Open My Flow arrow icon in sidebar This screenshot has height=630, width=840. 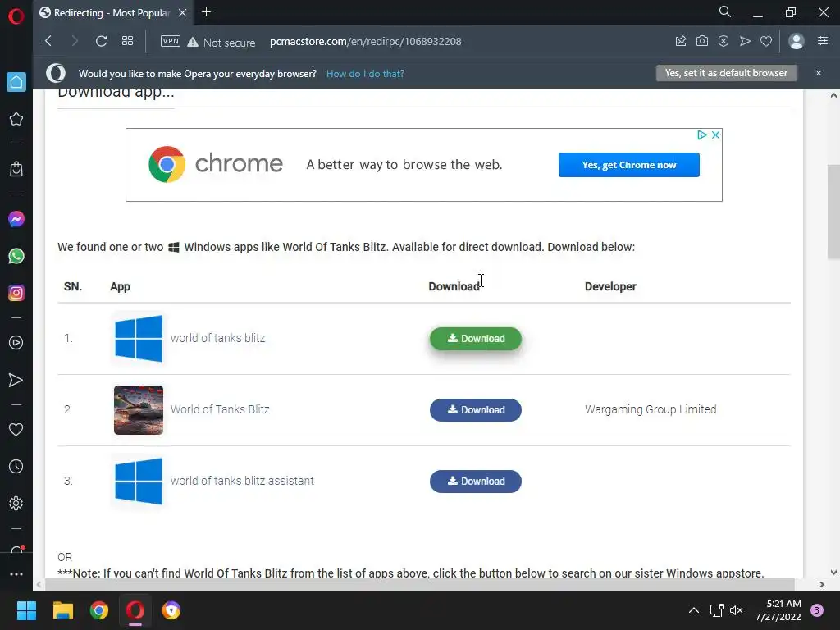click(16, 380)
